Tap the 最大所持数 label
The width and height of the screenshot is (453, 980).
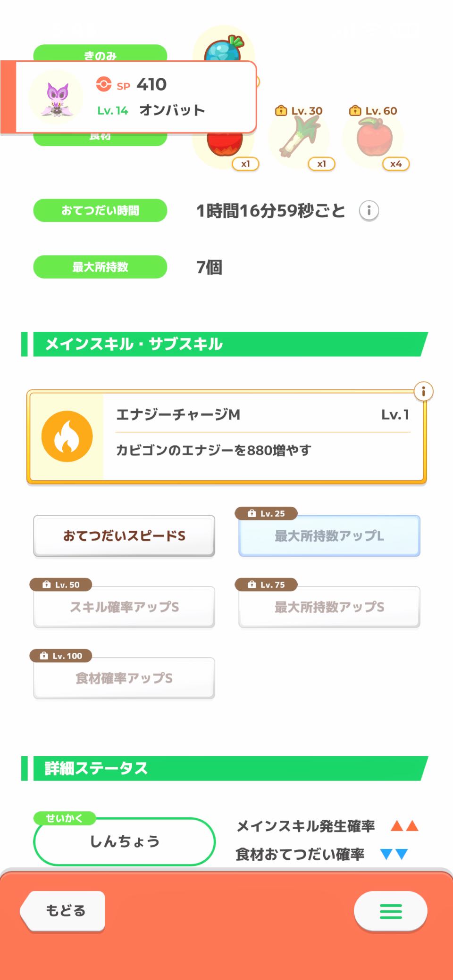pos(100,267)
